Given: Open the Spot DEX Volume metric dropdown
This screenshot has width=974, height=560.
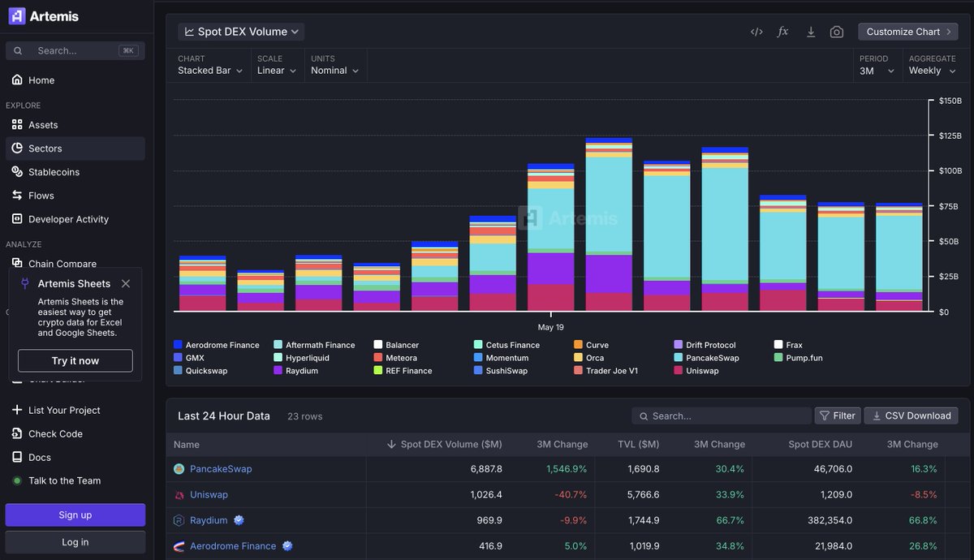Looking at the screenshot, I should coord(241,32).
